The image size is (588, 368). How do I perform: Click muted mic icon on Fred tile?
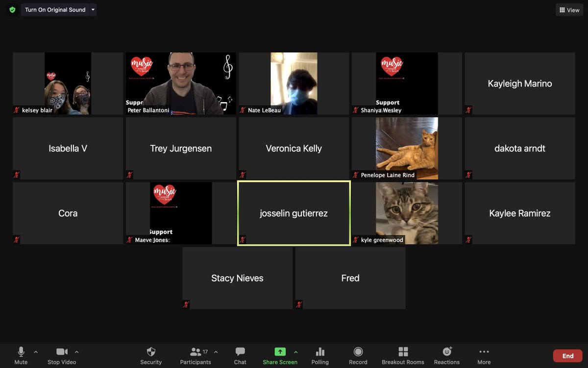[x=299, y=304]
